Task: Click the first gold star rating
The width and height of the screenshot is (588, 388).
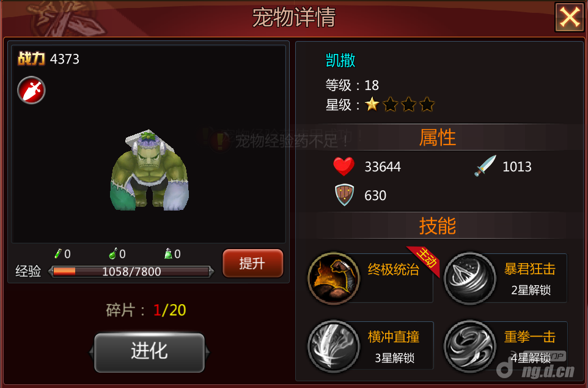Action: click(372, 104)
